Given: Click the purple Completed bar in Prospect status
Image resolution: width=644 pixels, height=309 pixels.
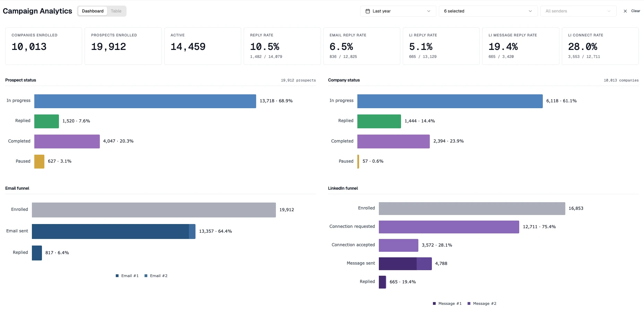Looking at the screenshot, I should (67, 141).
